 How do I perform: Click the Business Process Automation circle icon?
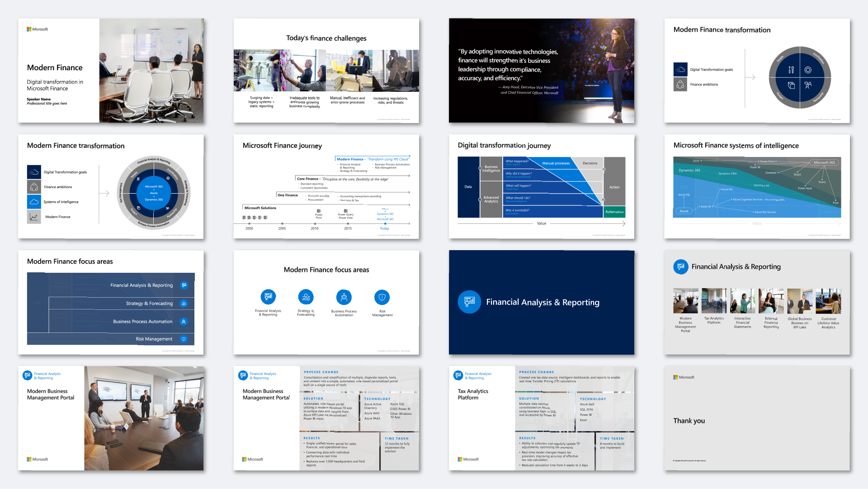coord(344,297)
